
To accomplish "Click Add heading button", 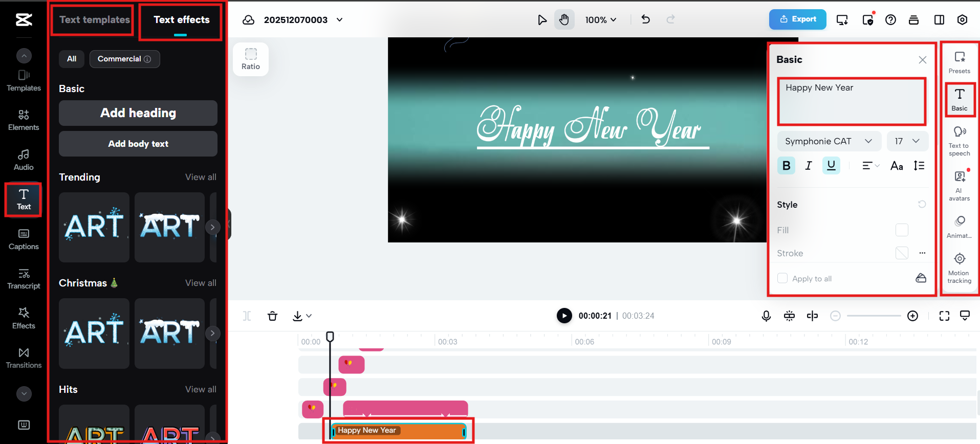I will (138, 113).
